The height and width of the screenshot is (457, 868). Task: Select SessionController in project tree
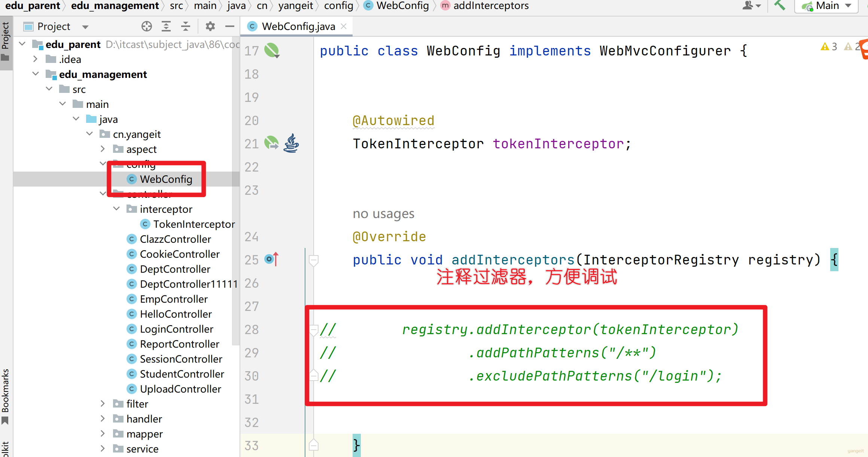174,359
